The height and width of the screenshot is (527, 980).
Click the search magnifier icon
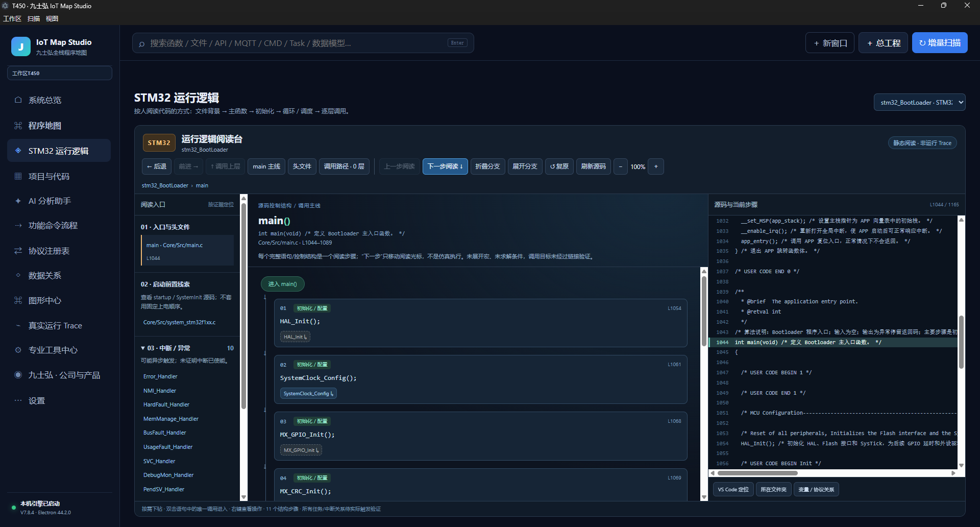point(141,44)
